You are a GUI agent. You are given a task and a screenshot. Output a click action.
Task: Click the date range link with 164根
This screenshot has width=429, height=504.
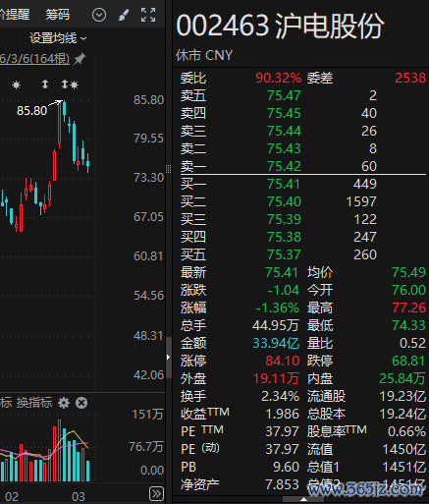pyautogui.click(x=34, y=59)
